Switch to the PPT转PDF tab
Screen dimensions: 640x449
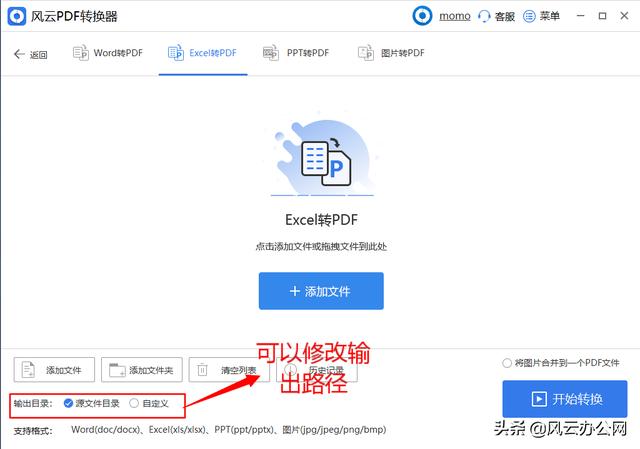[x=296, y=53]
